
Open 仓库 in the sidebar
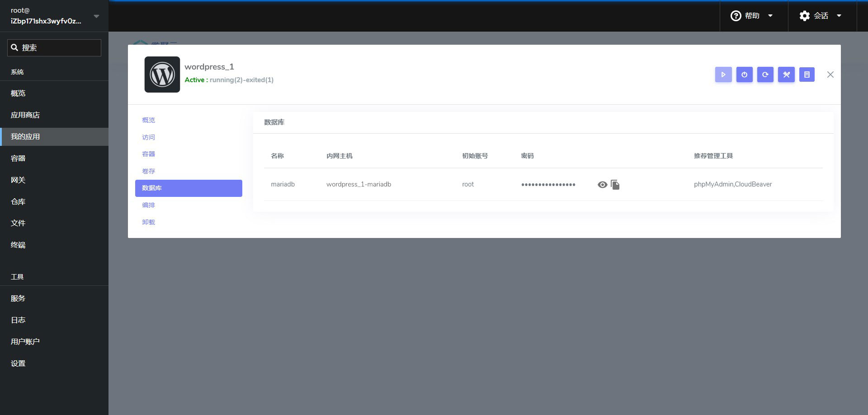pos(54,202)
